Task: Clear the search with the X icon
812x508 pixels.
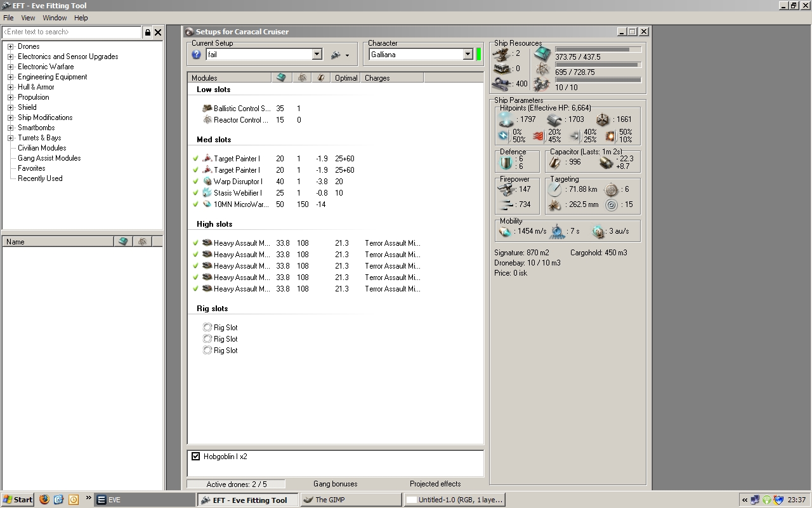Action: pos(158,32)
